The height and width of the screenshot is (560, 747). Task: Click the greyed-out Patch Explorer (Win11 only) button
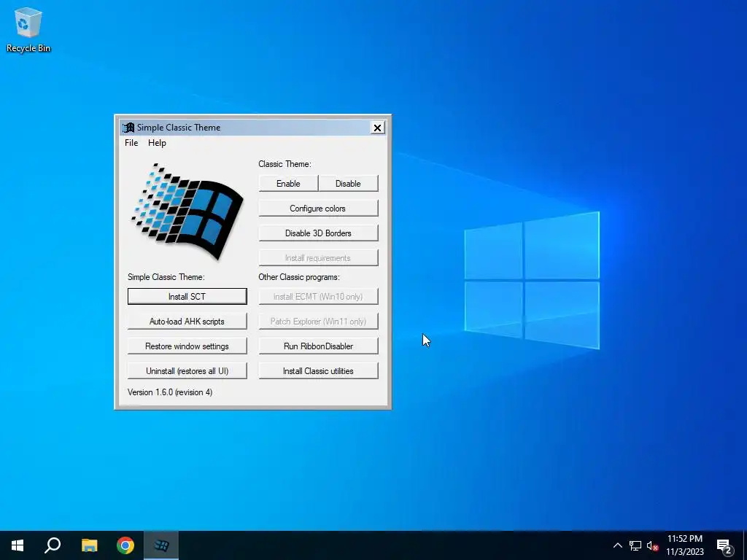tap(318, 321)
